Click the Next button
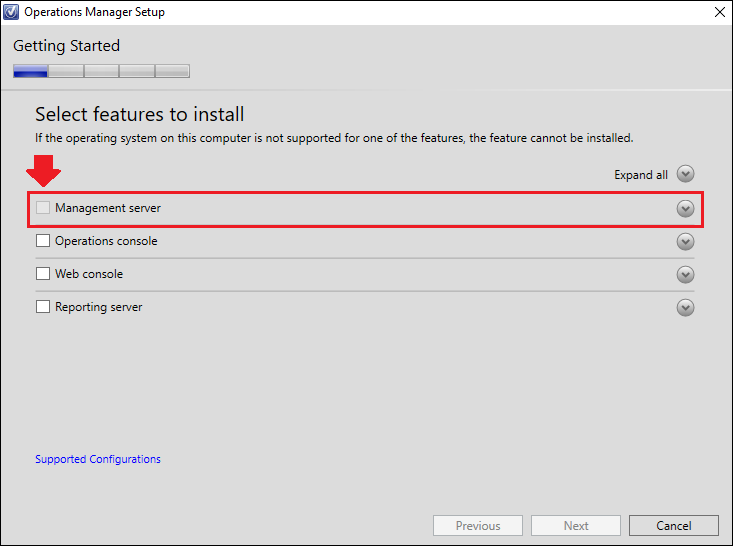 576,525
